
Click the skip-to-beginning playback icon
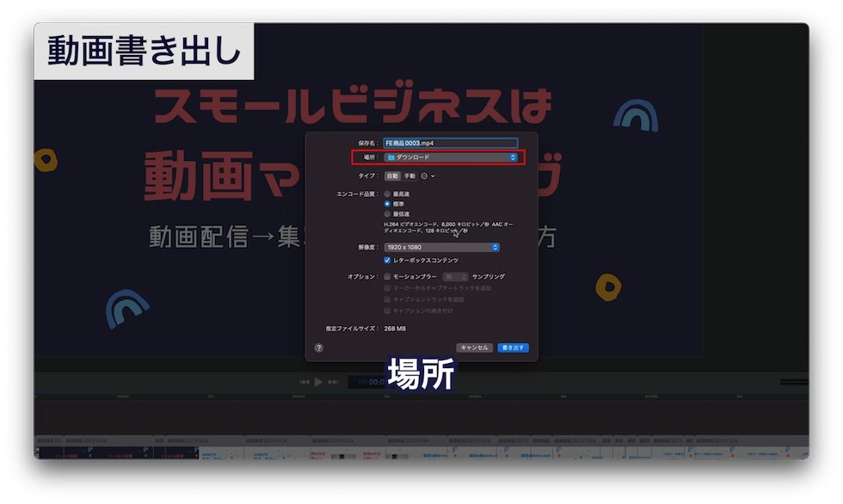click(x=304, y=382)
